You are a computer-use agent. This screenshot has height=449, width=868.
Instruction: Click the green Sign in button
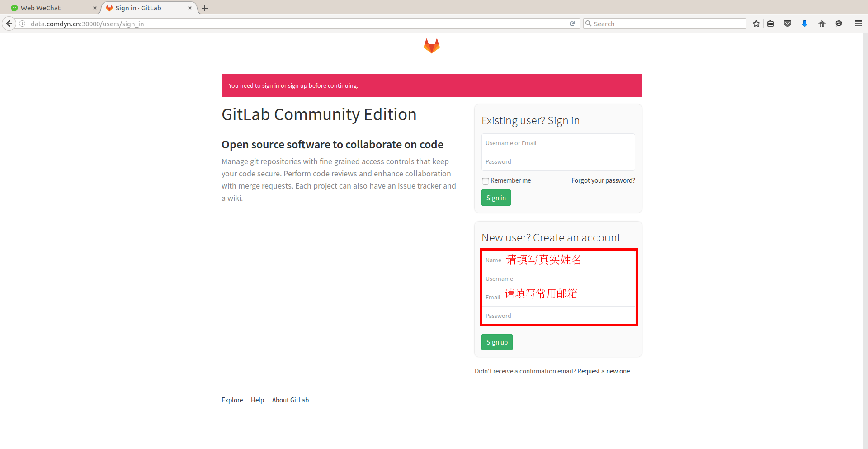click(x=496, y=198)
